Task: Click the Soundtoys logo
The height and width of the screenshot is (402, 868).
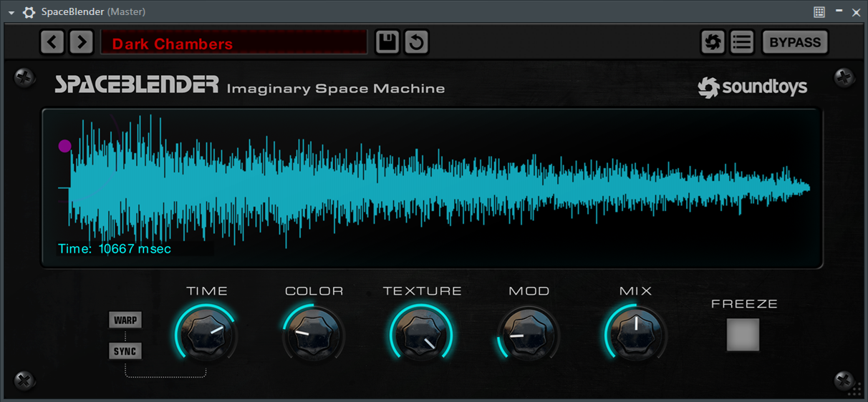Action: (x=753, y=87)
